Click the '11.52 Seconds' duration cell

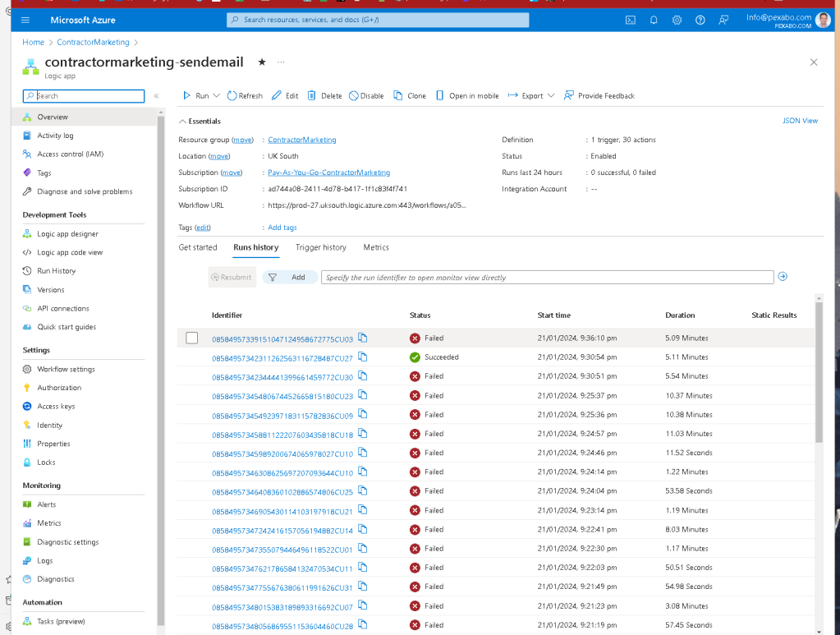[689, 453]
